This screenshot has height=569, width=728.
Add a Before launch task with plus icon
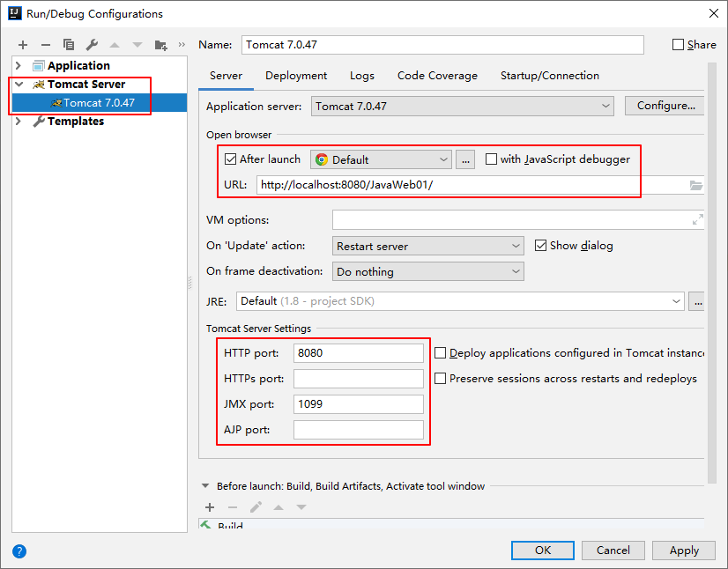[x=210, y=507]
